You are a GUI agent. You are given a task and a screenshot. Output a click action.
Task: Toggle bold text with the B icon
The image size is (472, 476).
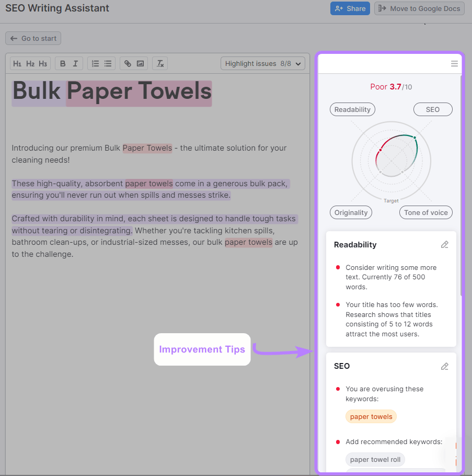pos(63,63)
